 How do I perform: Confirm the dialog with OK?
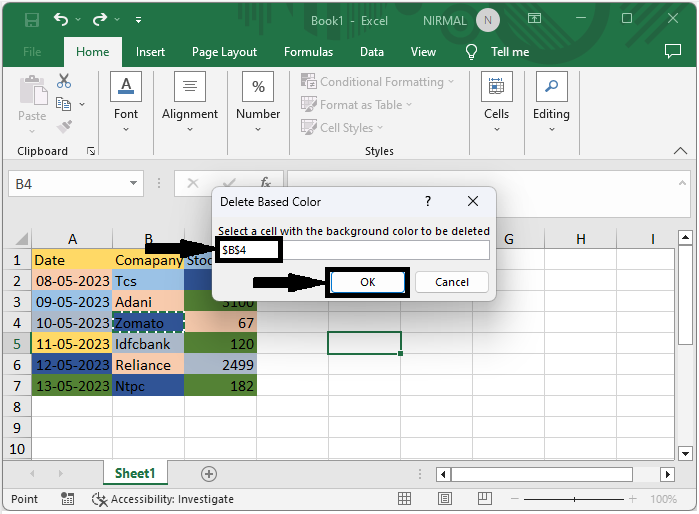point(368,282)
